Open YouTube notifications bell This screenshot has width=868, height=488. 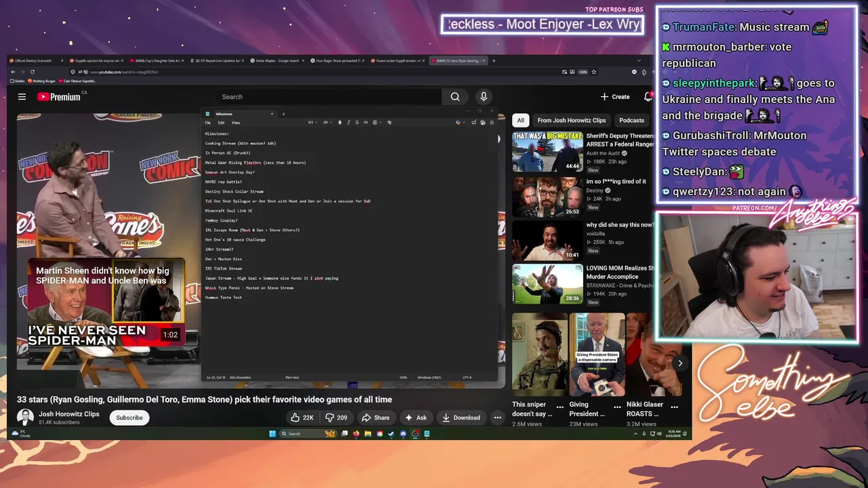648,97
